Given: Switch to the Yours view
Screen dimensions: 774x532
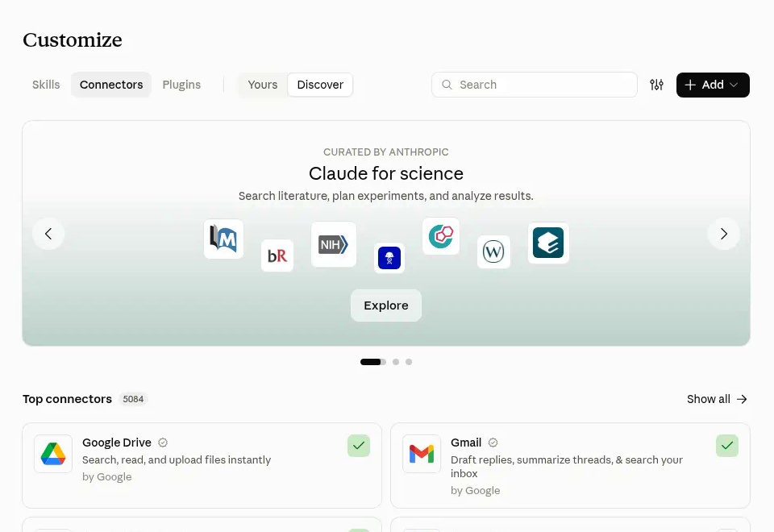Looking at the screenshot, I should point(263,85).
